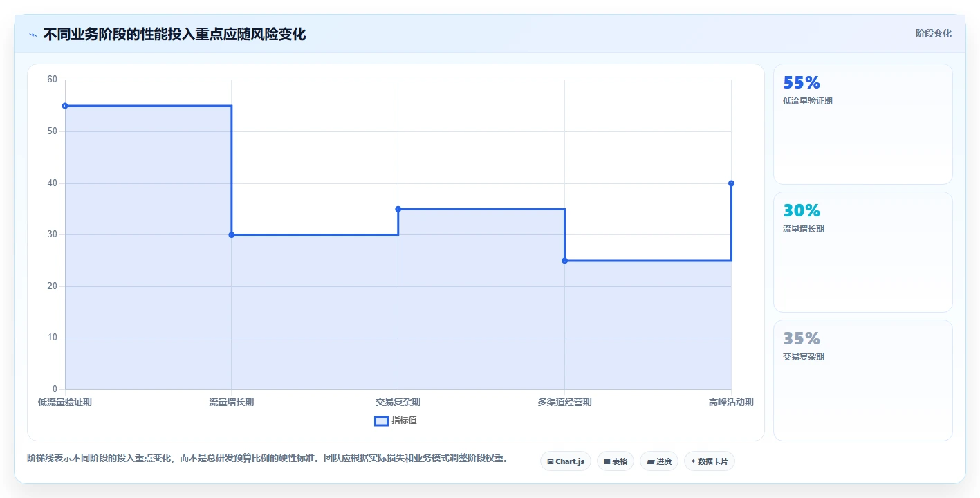Click the 进度 tag
This screenshot has height=498, width=980.
click(659, 461)
